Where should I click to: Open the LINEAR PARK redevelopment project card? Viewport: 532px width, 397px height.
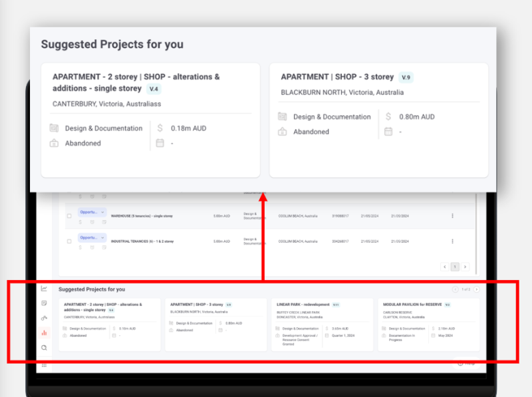click(322, 324)
